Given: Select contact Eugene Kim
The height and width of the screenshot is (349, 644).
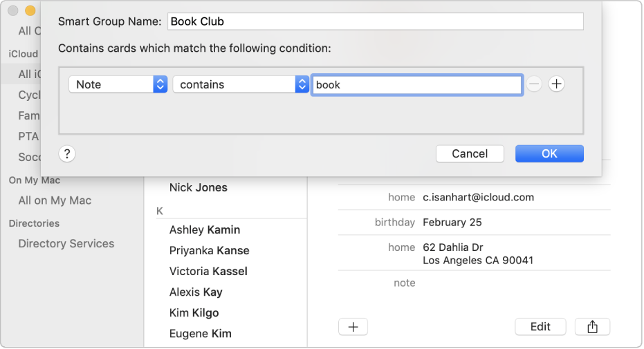Looking at the screenshot, I should 201,334.
